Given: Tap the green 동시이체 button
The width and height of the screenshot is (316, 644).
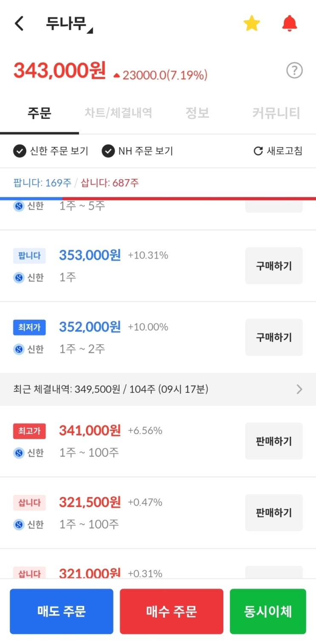Looking at the screenshot, I should pyautogui.click(x=268, y=611).
